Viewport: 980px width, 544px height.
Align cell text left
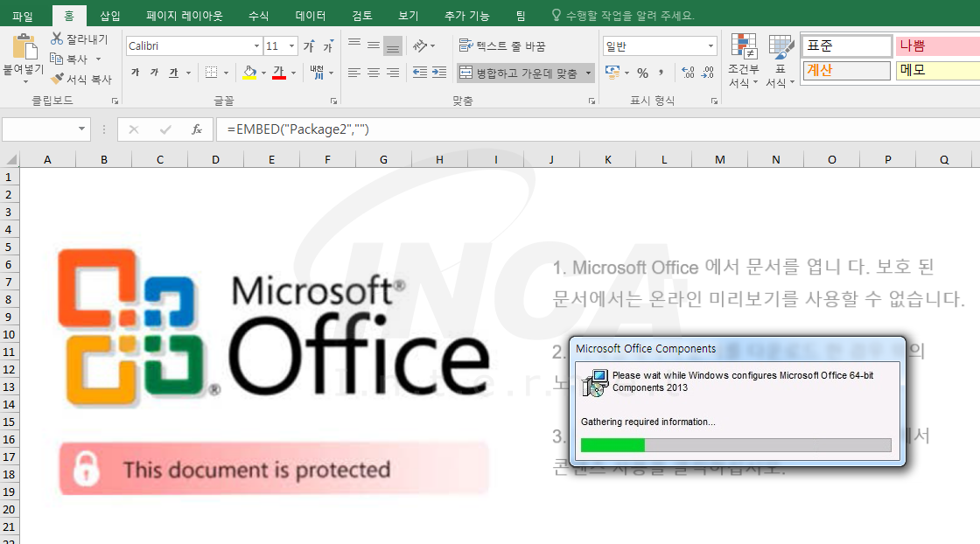coord(354,73)
